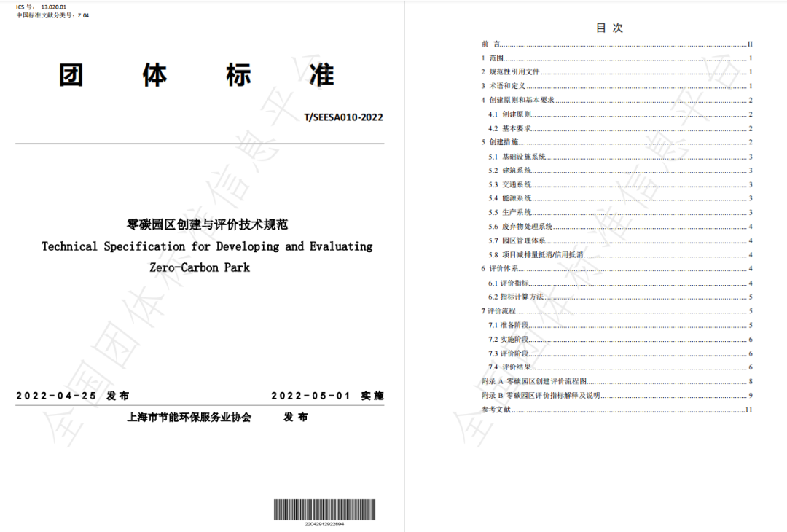Select the implementation date '2022-05-01 实施'

pos(327,396)
